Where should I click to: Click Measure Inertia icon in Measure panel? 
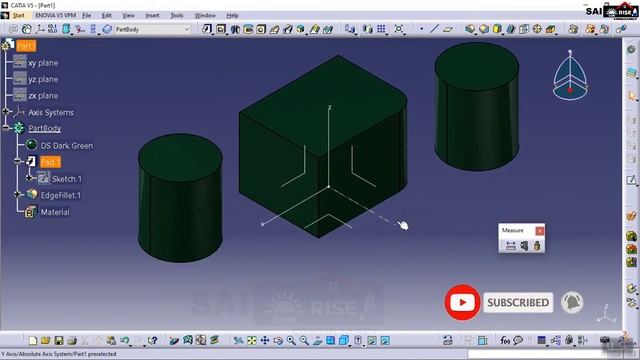537,246
